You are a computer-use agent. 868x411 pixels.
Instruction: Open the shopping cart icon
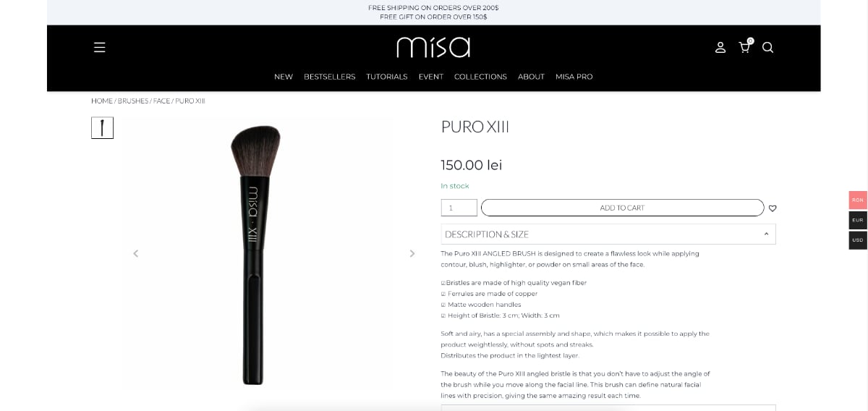click(x=744, y=47)
